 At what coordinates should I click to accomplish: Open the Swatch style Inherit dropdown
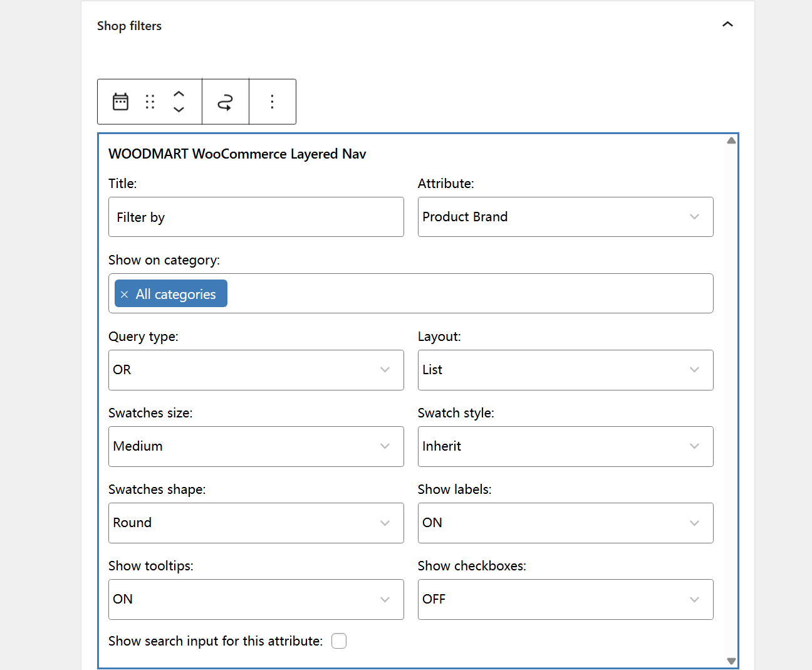click(x=565, y=446)
